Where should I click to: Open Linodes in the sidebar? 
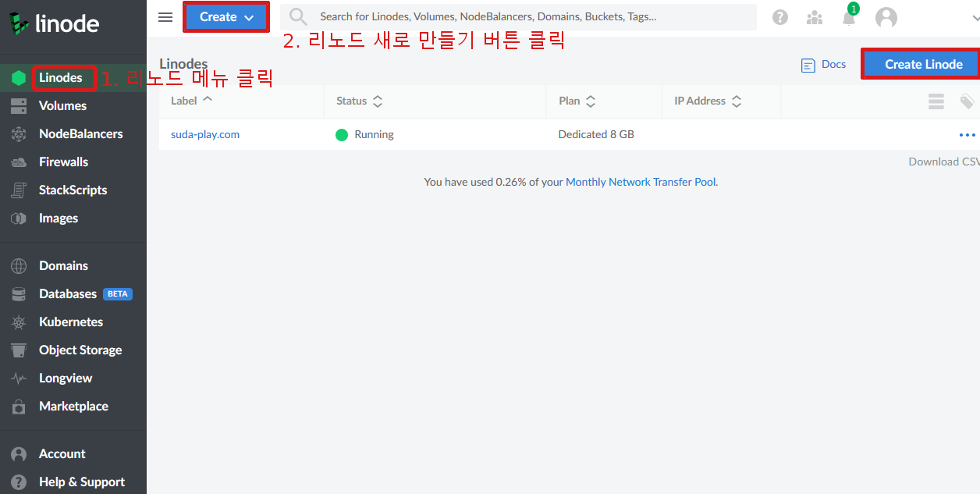[x=61, y=78]
